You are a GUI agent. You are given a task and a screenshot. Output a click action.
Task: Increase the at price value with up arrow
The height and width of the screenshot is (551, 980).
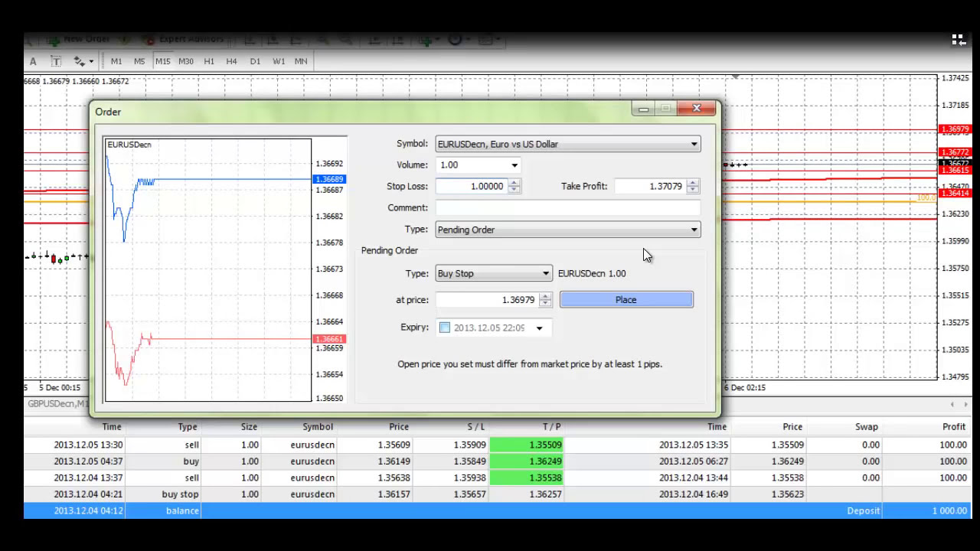544,296
